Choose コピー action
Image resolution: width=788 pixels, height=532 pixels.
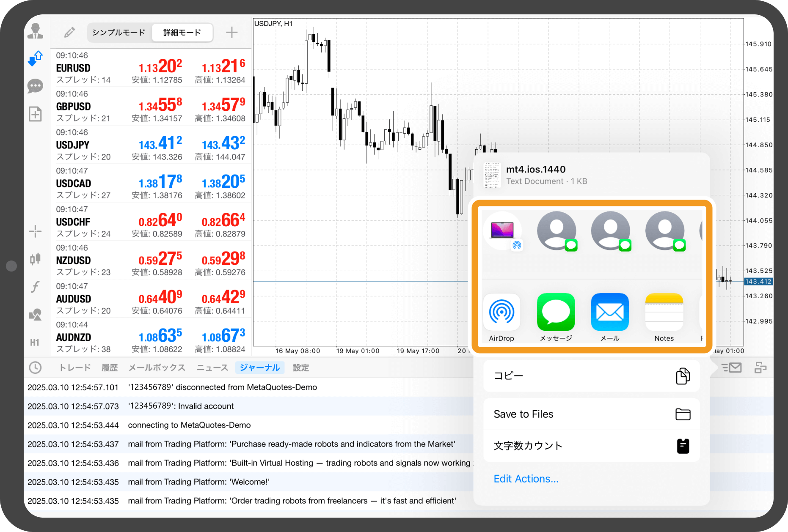point(591,376)
